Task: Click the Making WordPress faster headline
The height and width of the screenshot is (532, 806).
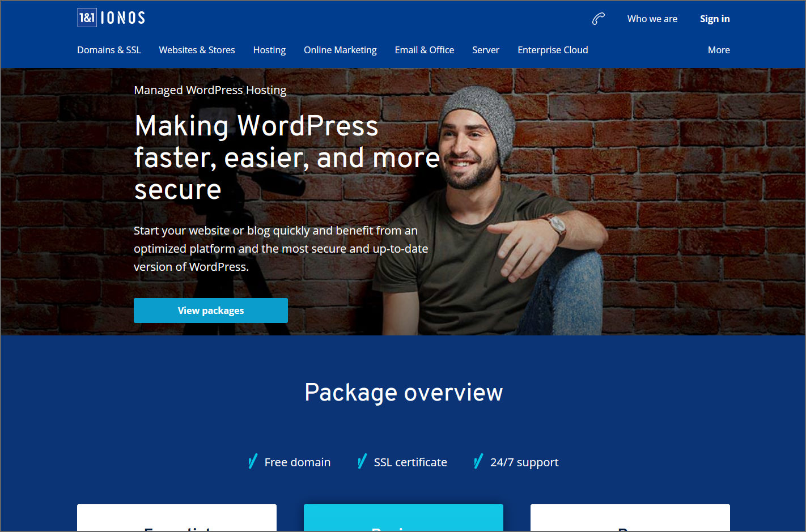Action: coord(287,158)
